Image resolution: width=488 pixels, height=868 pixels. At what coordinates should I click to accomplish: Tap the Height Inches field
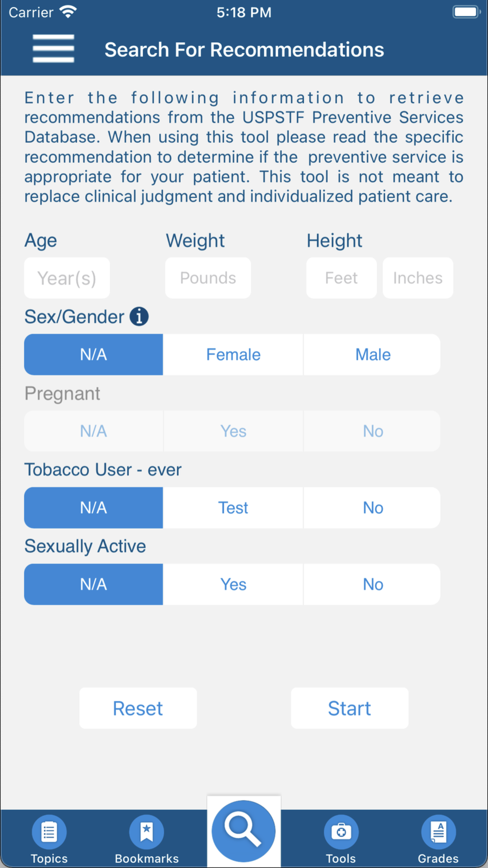(418, 278)
